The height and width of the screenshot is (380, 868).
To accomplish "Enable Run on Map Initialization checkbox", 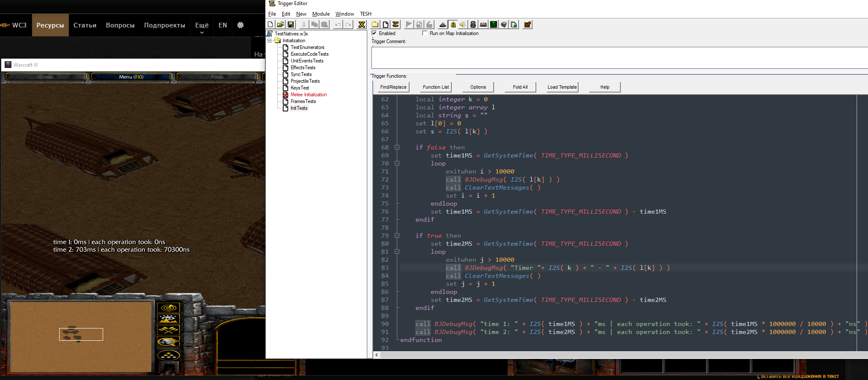I will pos(425,33).
